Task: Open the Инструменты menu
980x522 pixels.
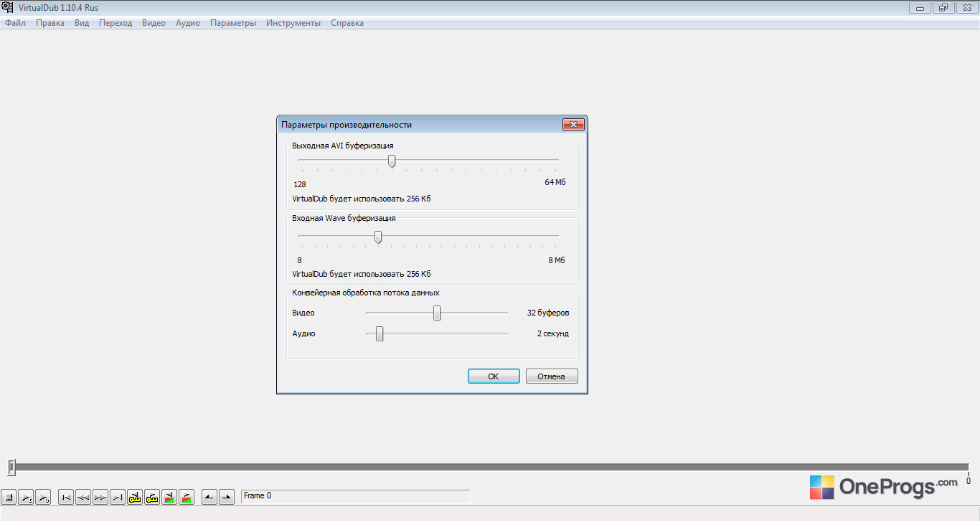Action: (293, 23)
